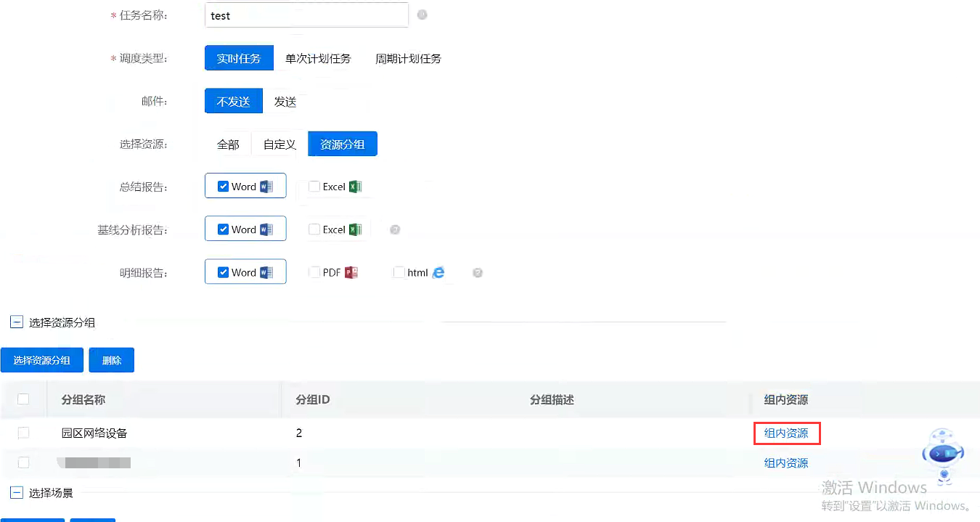Screen dimensions: 980x522
Task: Click the Excel icon in summary report row
Action: (355, 187)
